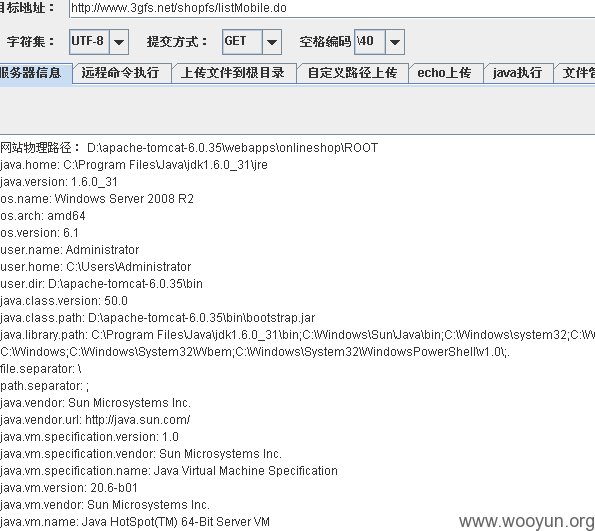
Task: Click the target address URL input field
Action: coord(332,8)
